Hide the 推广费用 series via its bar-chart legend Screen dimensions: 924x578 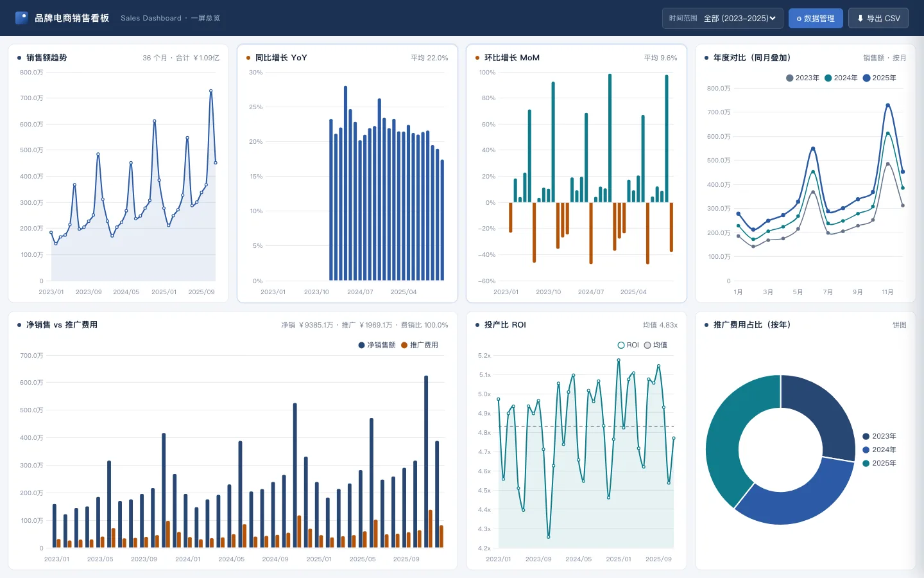point(420,345)
